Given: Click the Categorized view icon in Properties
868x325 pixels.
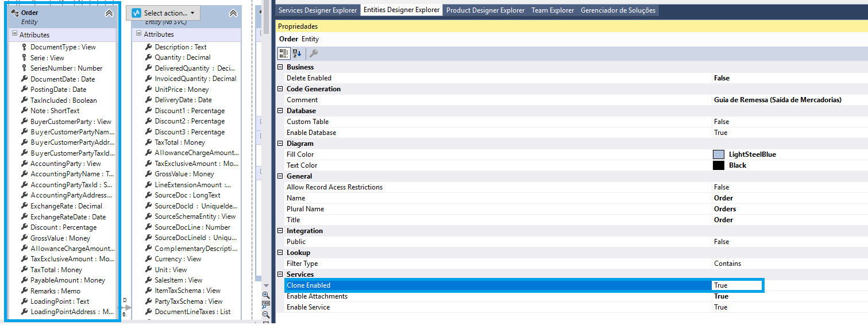Looking at the screenshot, I should click(284, 53).
